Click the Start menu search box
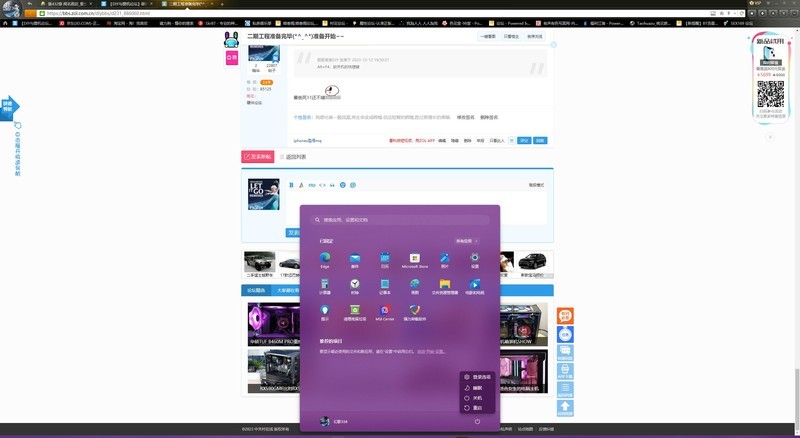Image resolution: width=800 pixels, height=438 pixels. 400,220
